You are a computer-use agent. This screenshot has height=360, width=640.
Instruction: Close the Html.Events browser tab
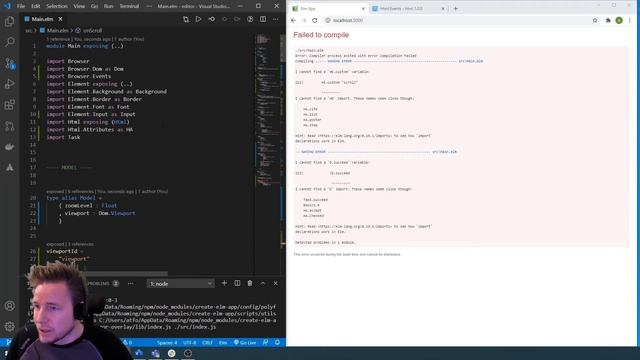click(443, 9)
